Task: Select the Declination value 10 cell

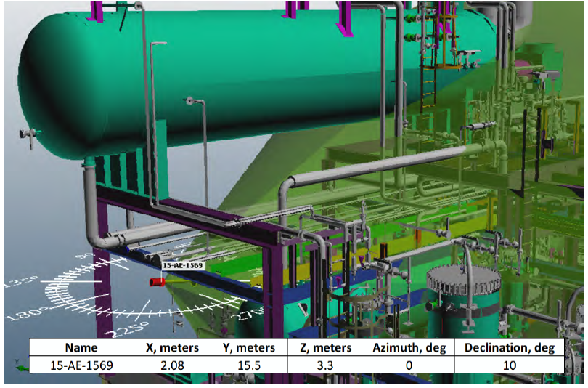Action: tap(510, 365)
